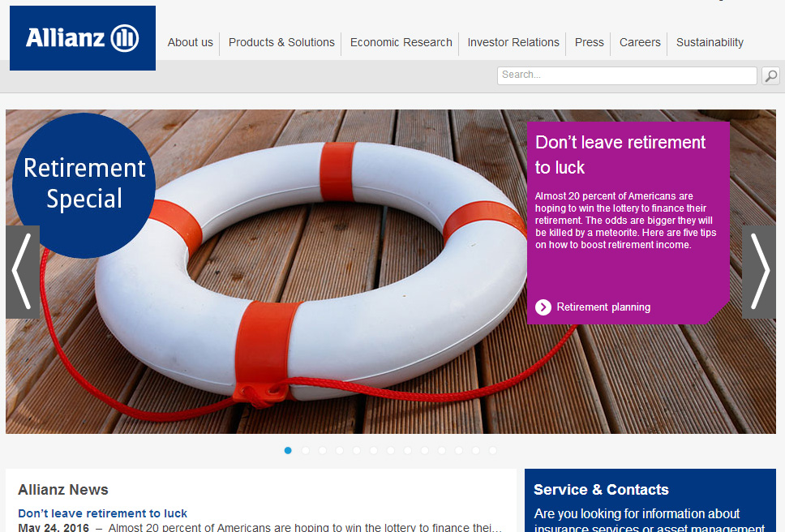Click the magnifying glass search icon
This screenshot has width=785, height=532.
pyautogui.click(x=770, y=75)
